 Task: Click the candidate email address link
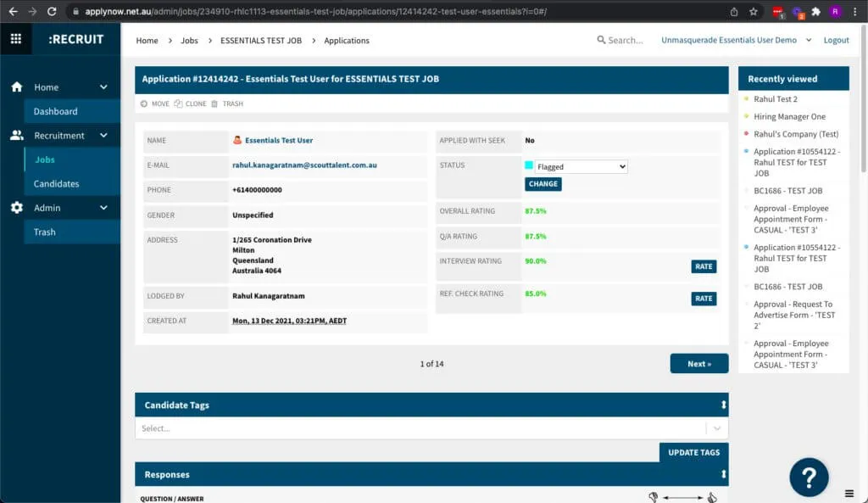[x=304, y=165]
